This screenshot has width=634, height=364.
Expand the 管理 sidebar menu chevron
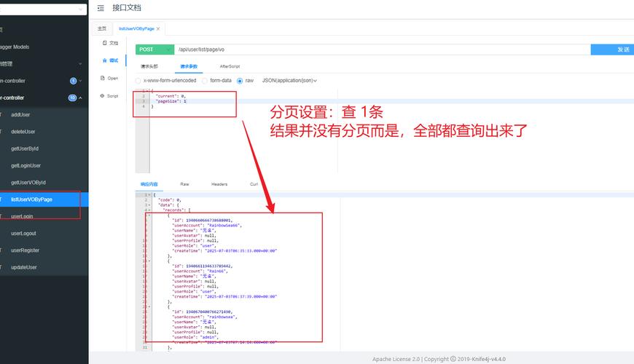pyautogui.click(x=80, y=64)
